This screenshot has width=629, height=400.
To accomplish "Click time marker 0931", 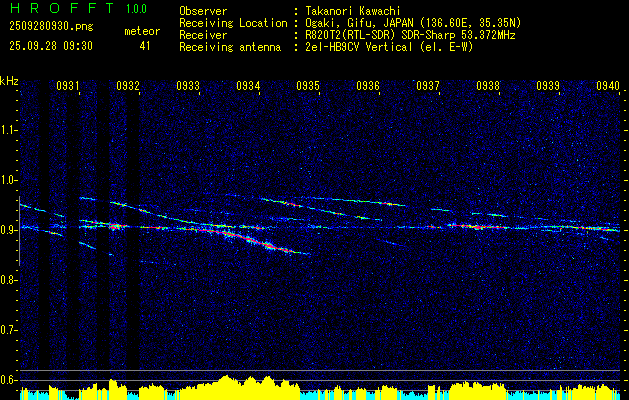I will click(67, 85).
